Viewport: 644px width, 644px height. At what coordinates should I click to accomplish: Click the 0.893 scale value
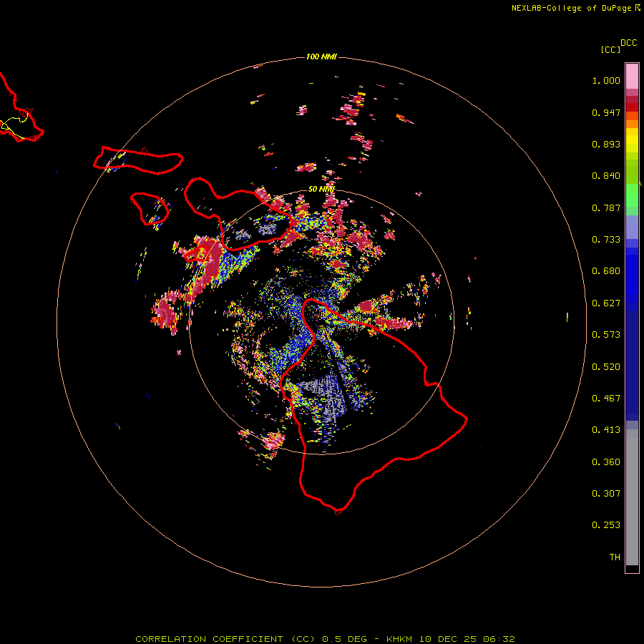[x=606, y=144]
